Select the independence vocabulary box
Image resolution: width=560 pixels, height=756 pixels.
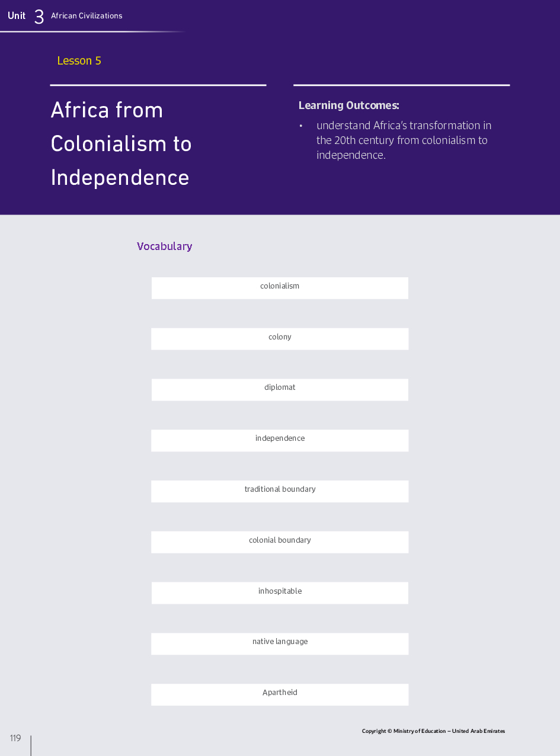tap(280, 441)
